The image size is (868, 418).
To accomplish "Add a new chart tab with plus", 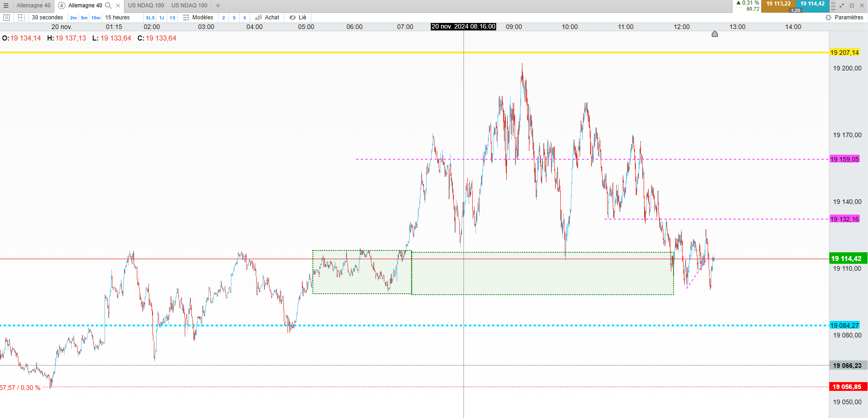I will point(218,6).
